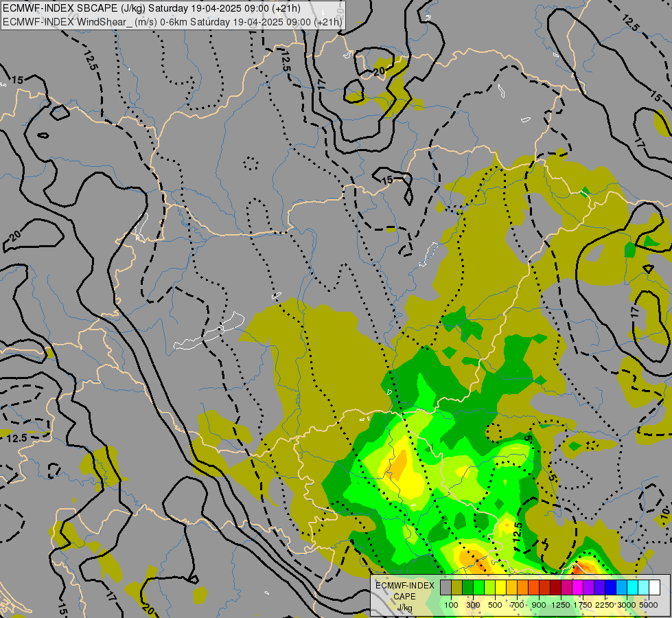
Task: Click the gray swatch in the CAPE legend
Action: [445, 587]
